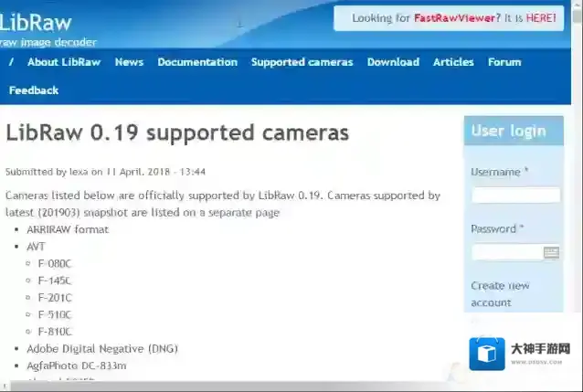Go to the News page
This screenshot has height=392, width=583.
(129, 62)
